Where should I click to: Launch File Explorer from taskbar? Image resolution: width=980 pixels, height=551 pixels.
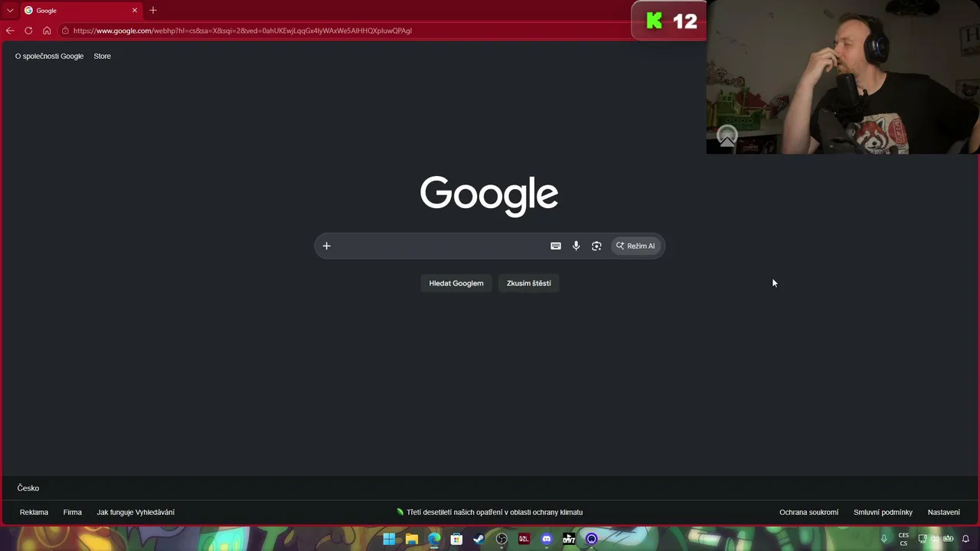[412, 539]
